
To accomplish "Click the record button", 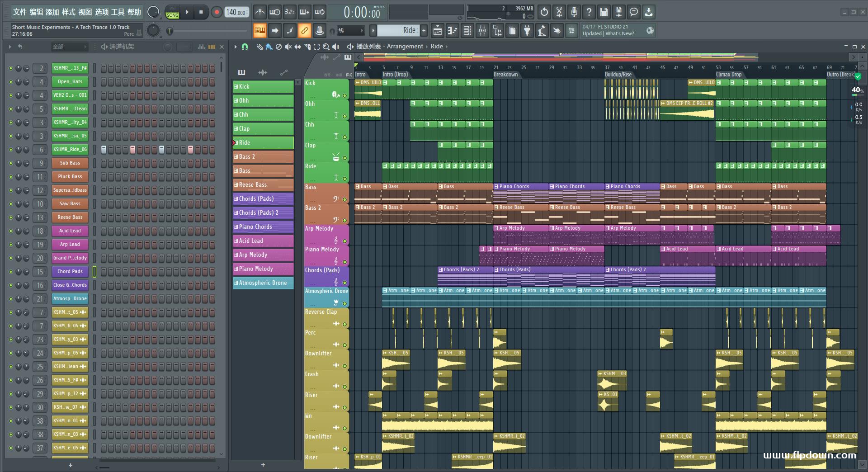I will pos(217,12).
